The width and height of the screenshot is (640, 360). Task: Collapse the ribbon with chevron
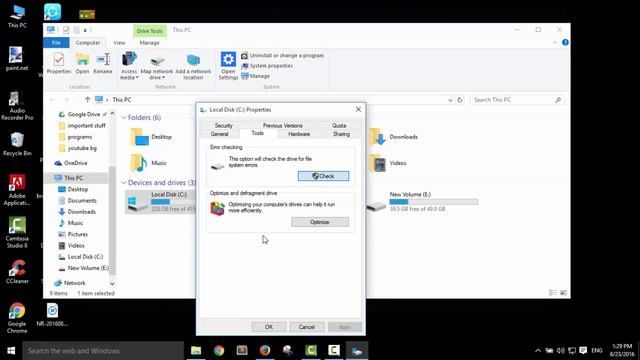(x=555, y=42)
